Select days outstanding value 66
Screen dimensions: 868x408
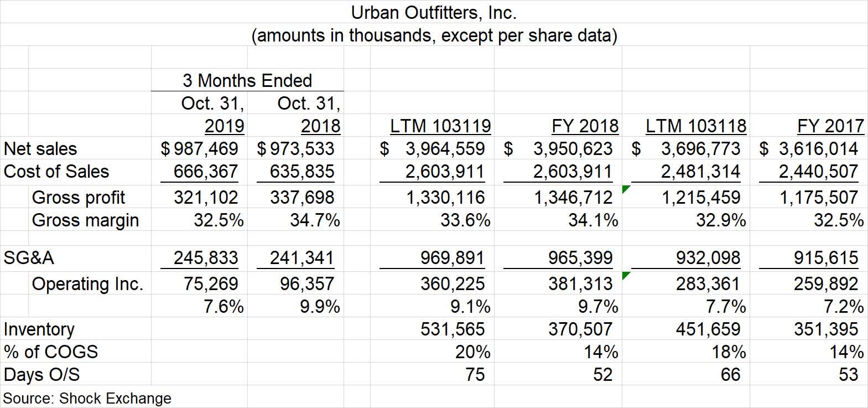730,375
